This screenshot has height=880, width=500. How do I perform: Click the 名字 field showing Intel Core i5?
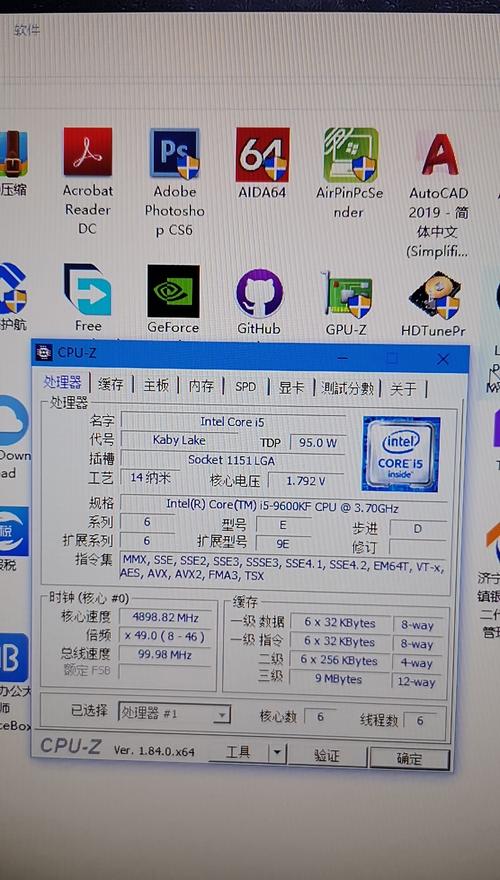pyautogui.click(x=233, y=421)
